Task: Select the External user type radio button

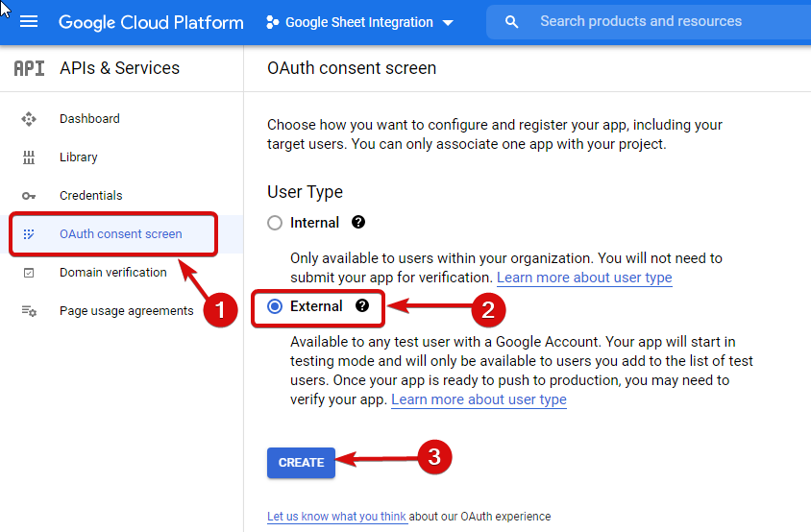Action: (275, 306)
